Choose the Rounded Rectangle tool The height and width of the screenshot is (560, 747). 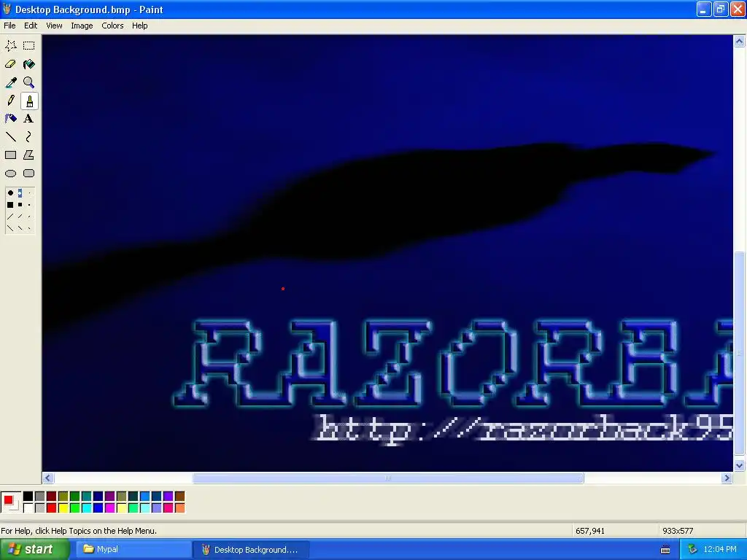(x=28, y=174)
